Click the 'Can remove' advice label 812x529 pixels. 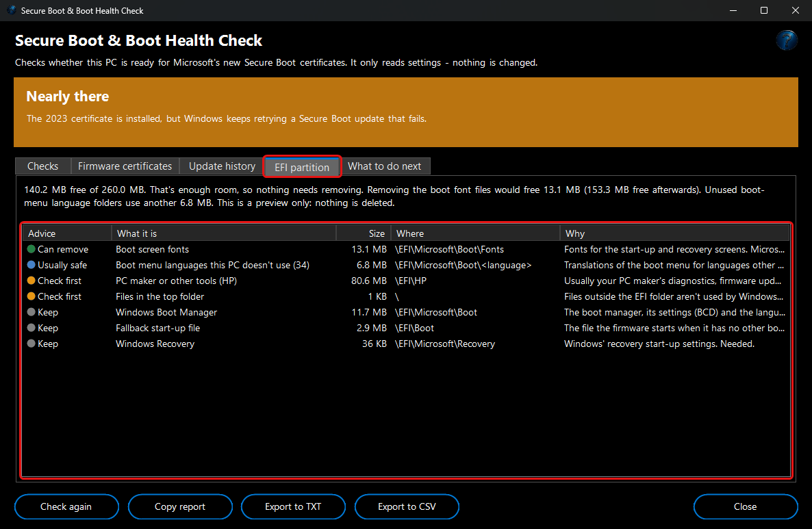tap(63, 249)
